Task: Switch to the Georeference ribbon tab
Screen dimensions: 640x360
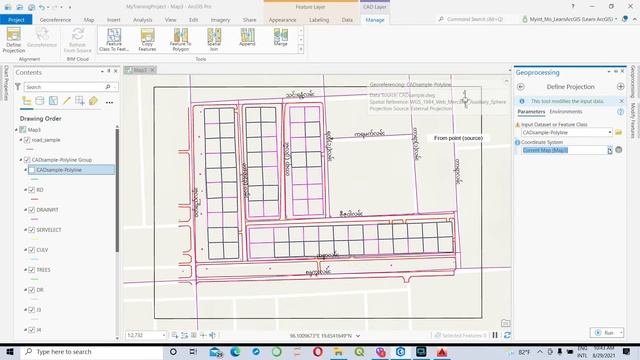Action: point(55,20)
